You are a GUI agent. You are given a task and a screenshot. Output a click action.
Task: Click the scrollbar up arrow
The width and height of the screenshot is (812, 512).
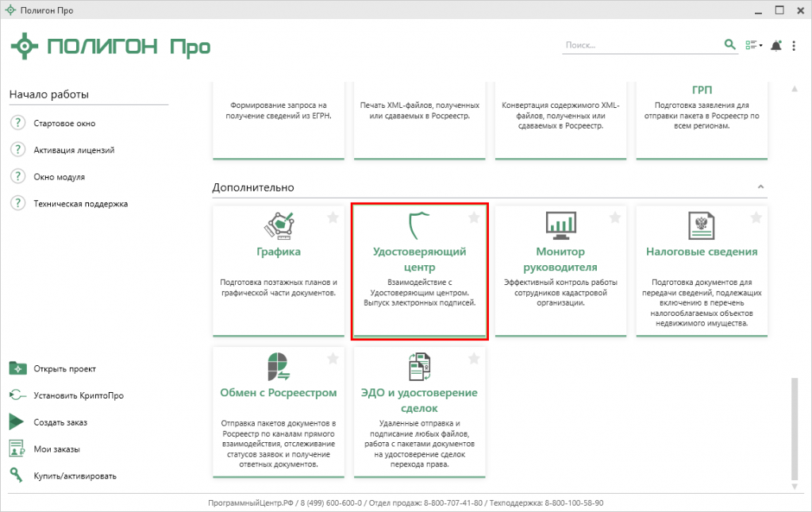click(x=795, y=89)
